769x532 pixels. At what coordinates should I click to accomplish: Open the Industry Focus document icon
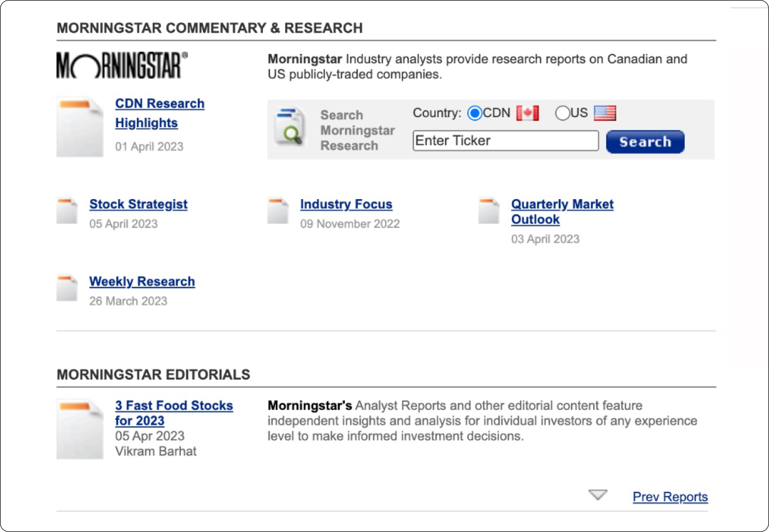pyautogui.click(x=278, y=211)
